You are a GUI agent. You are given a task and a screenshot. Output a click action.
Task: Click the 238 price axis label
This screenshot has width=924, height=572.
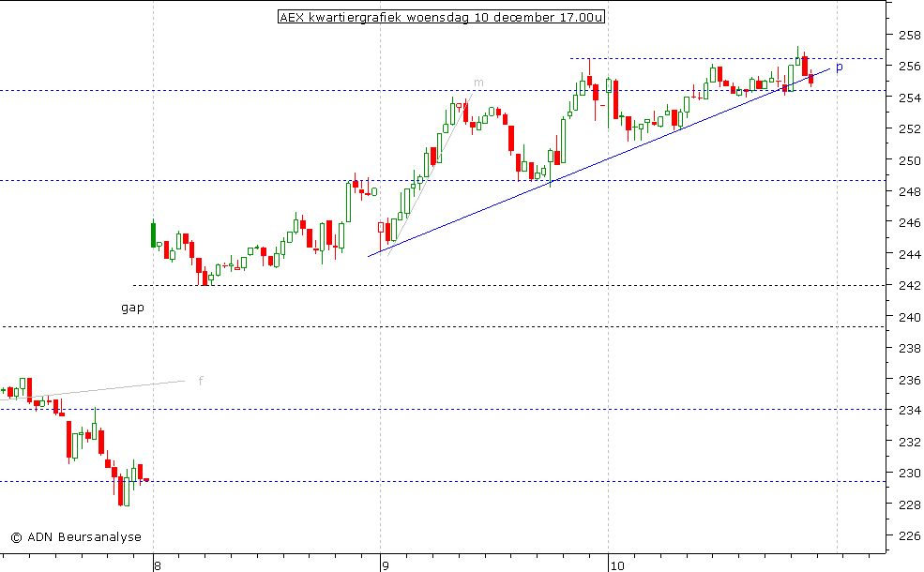click(x=909, y=348)
